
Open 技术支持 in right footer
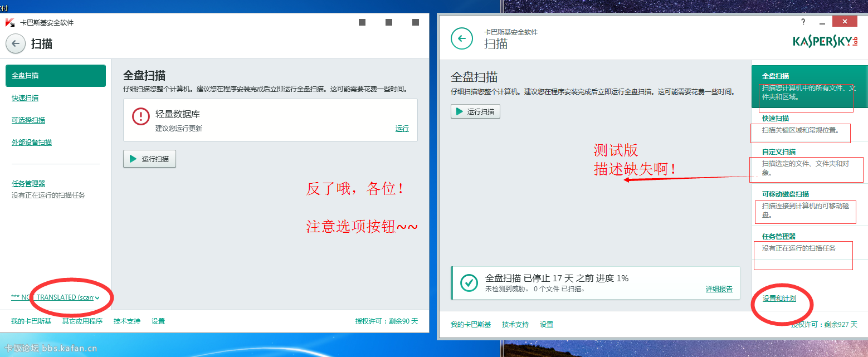515,325
